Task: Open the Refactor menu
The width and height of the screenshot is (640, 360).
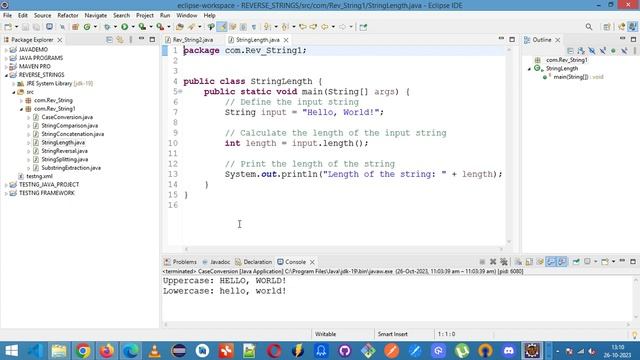Action: point(68,15)
